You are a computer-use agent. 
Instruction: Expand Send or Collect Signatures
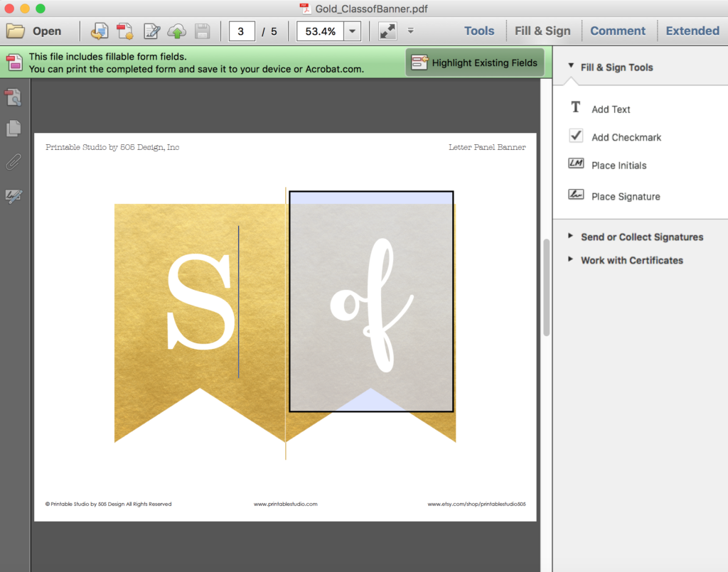point(642,237)
